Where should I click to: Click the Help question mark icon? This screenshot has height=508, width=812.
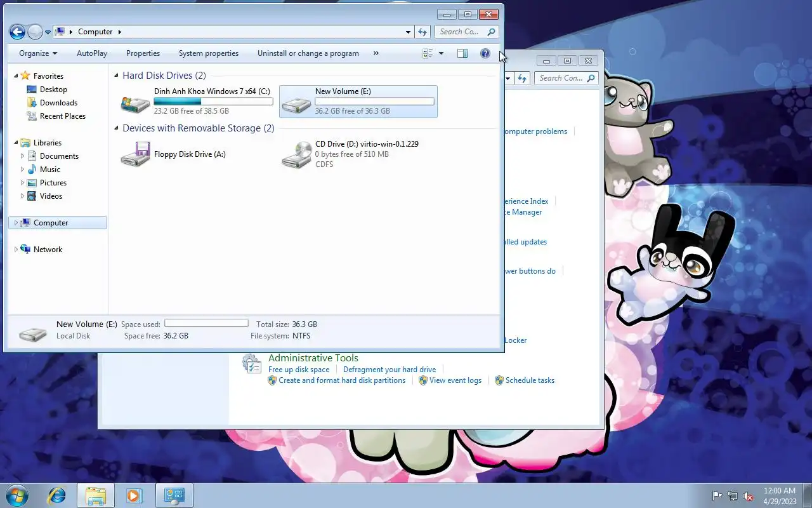point(485,53)
